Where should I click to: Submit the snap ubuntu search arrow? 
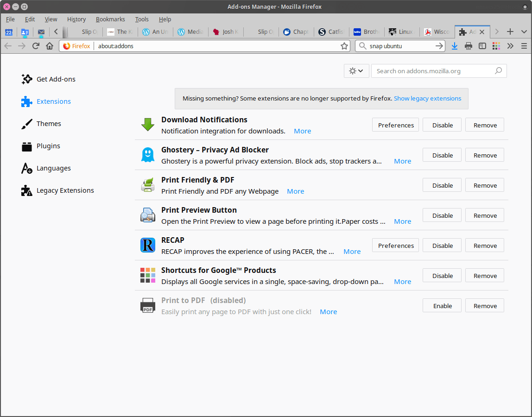tap(439, 46)
